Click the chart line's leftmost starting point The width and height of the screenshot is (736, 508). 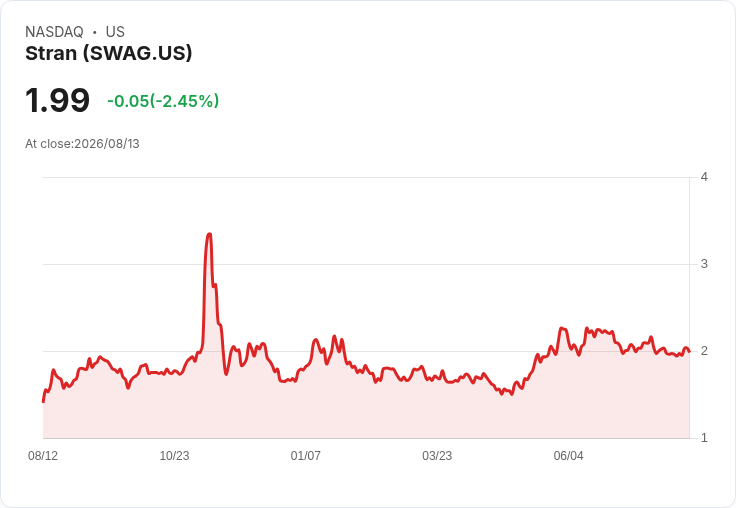tap(43, 402)
